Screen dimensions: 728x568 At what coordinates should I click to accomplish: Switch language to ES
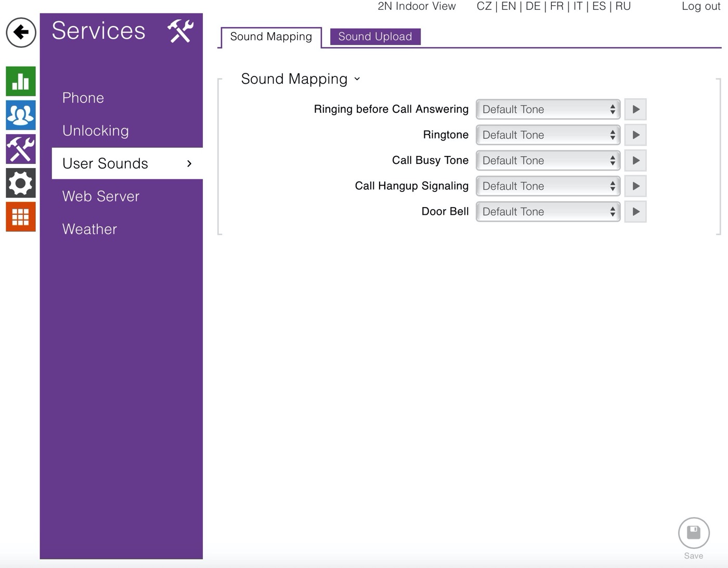[x=599, y=6]
